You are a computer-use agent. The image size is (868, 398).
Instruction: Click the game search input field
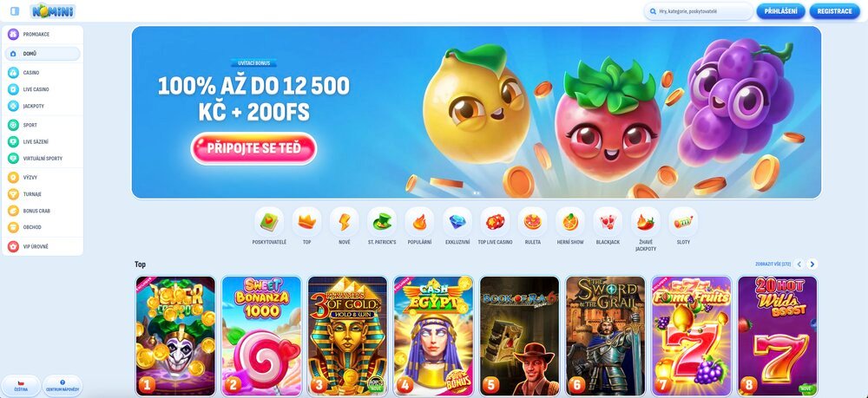click(698, 11)
